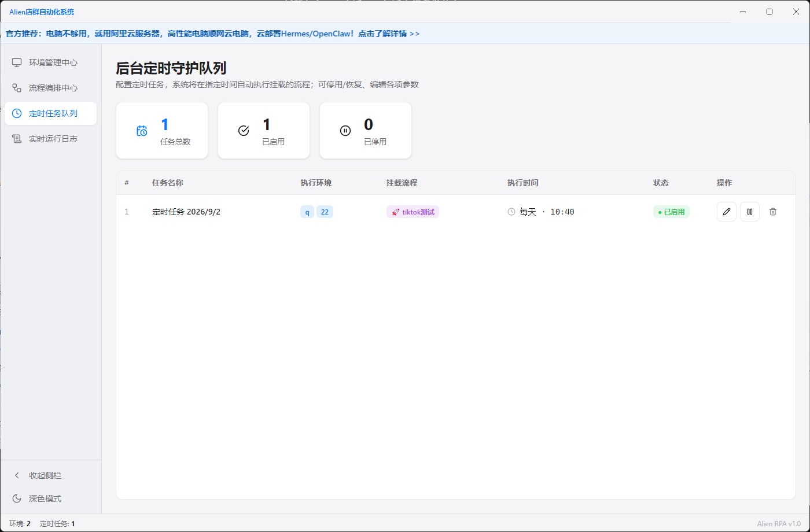
Task: Select 定时任务队列 in the sidebar
Action: pos(50,113)
